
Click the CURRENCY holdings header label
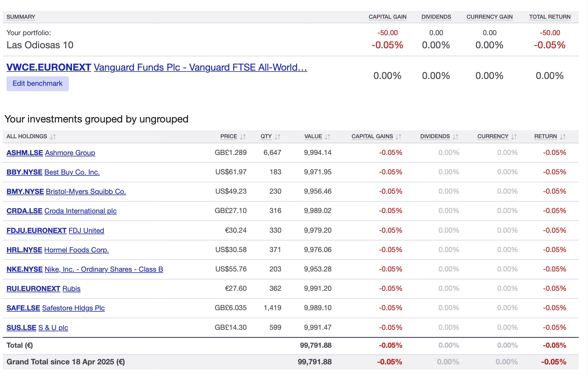pos(493,136)
